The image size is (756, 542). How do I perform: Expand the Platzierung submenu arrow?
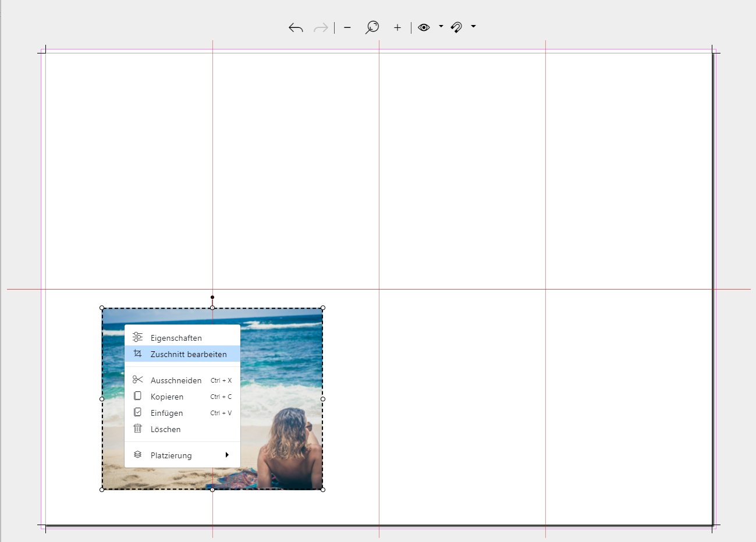pos(227,455)
